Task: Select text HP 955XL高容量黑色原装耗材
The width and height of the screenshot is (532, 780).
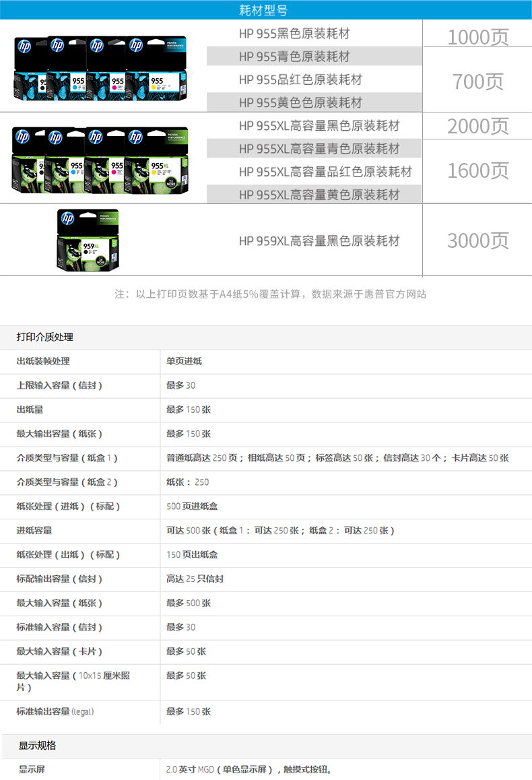Action: (319, 126)
